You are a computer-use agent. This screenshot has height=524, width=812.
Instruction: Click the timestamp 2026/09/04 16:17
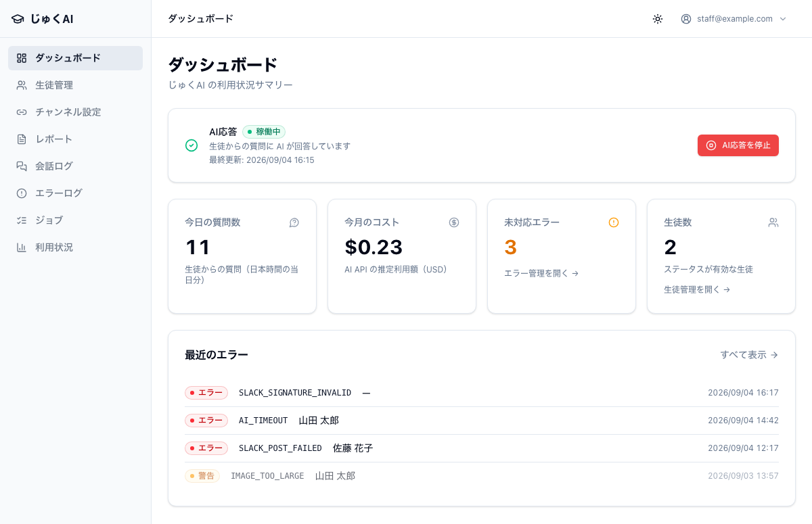click(743, 393)
